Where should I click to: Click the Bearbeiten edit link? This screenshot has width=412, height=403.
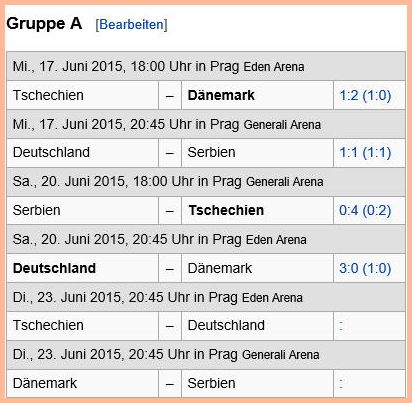pos(131,24)
